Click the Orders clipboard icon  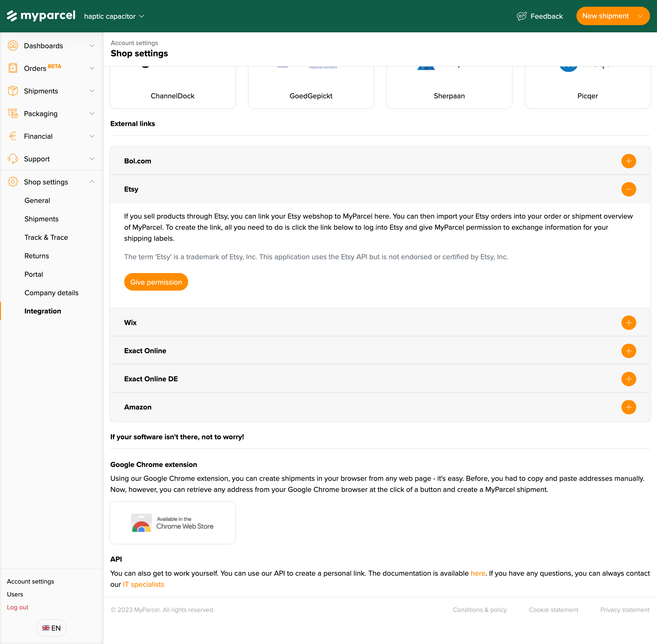tap(13, 68)
